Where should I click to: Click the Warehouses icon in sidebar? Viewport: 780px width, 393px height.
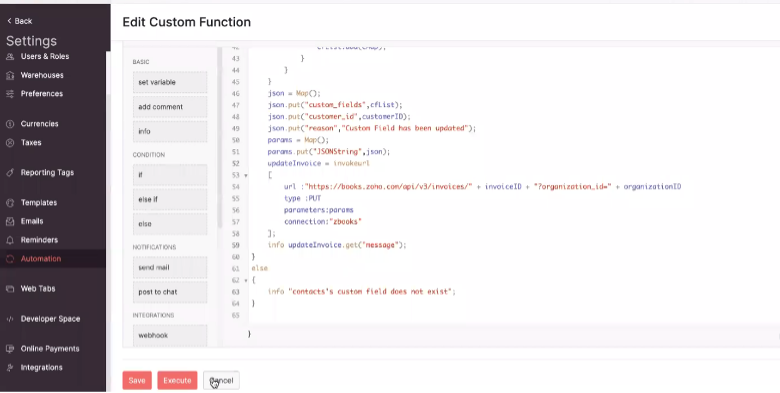[x=10, y=76]
